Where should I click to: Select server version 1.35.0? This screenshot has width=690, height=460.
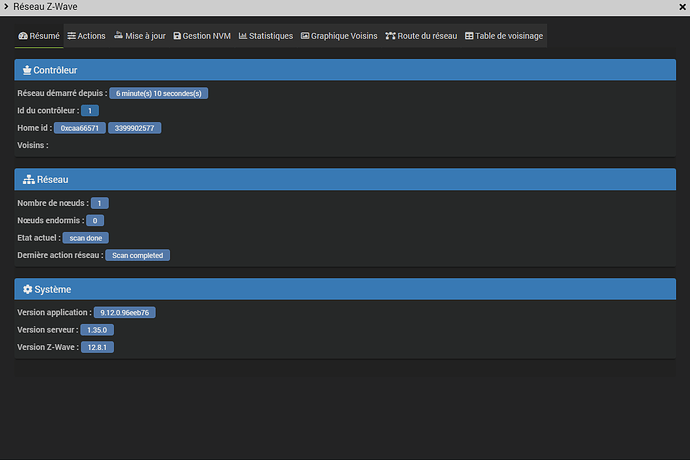97,330
